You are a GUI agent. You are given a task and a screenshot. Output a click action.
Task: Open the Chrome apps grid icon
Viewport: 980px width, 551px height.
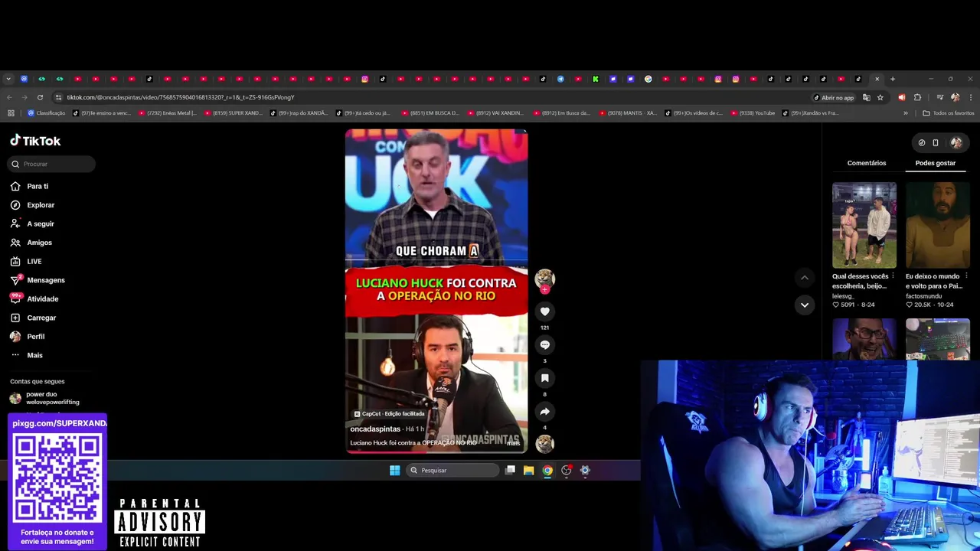pos(11,113)
